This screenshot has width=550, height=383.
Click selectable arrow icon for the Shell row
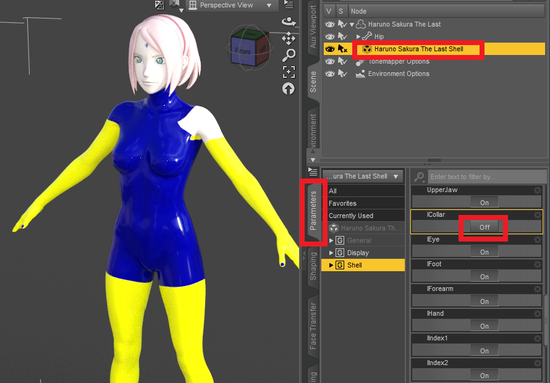click(342, 49)
